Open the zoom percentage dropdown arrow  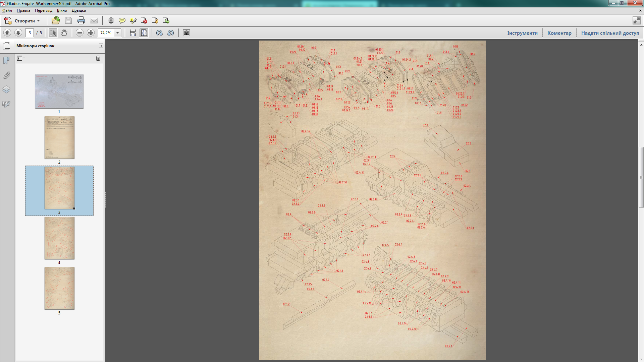point(118,33)
